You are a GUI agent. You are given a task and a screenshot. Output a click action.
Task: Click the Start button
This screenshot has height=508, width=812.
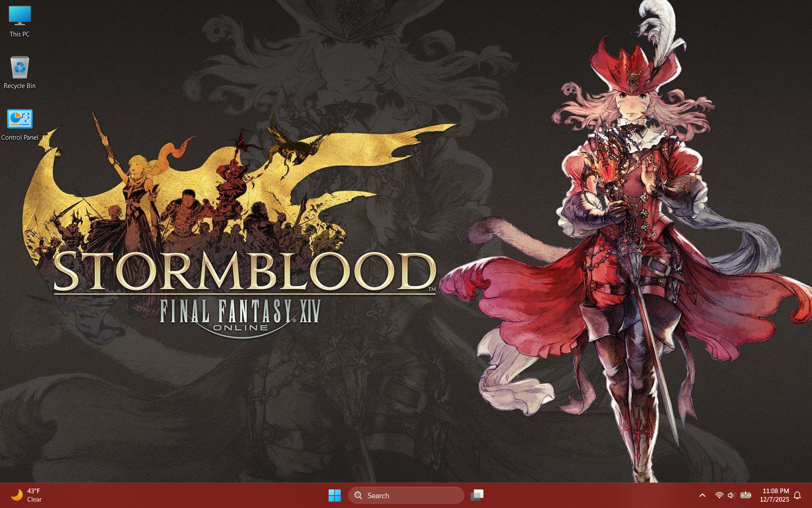(335, 495)
